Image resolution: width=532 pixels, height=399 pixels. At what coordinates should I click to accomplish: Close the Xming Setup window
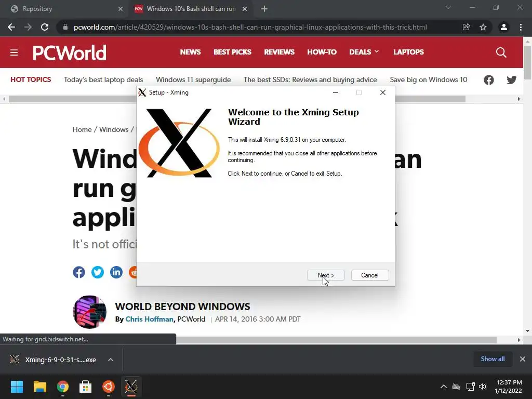[383, 92]
